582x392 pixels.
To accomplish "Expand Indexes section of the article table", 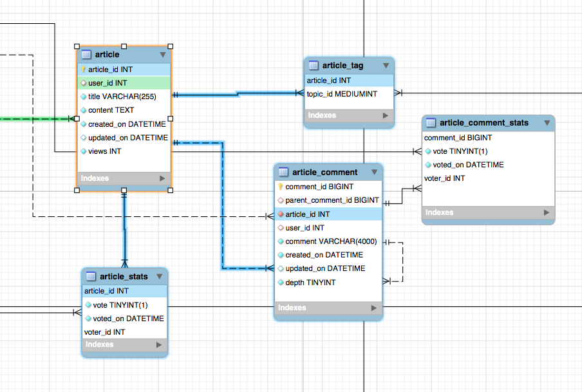I will 162,178.
